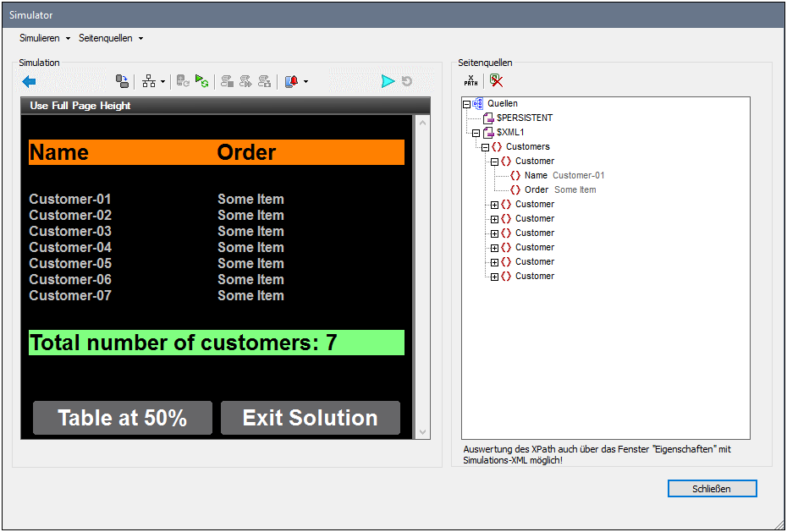Click the blue back arrow icon
This screenshot has width=787, height=532.
[29, 81]
